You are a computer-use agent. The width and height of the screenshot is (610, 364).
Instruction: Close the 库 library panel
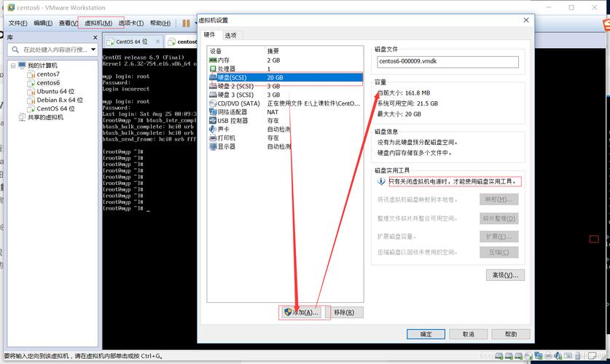click(95, 37)
